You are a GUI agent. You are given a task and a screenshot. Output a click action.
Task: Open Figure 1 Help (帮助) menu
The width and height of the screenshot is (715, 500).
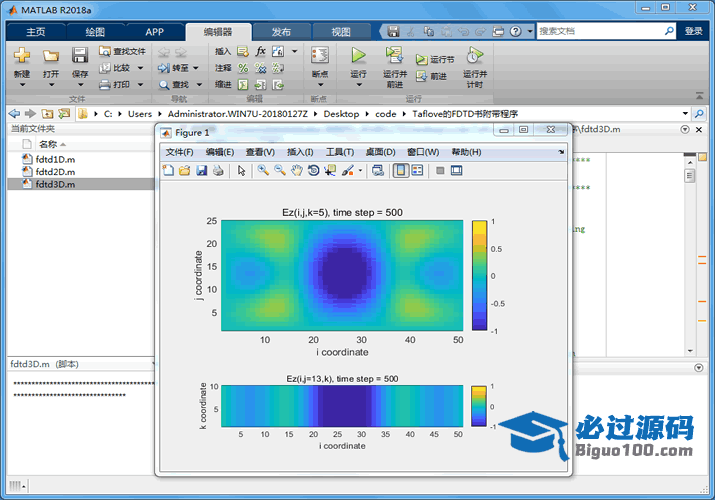466,152
